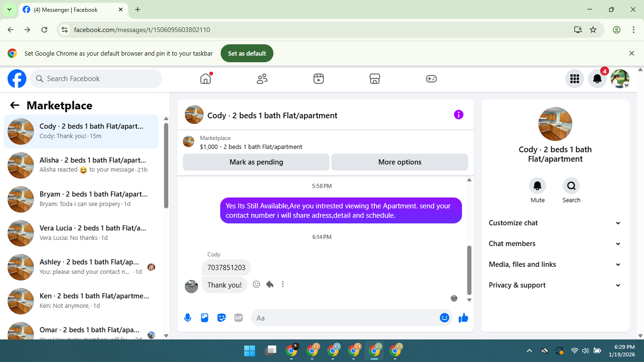Open Task View on taskbar
The width and height of the screenshot is (644, 362).
click(x=270, y=351)
